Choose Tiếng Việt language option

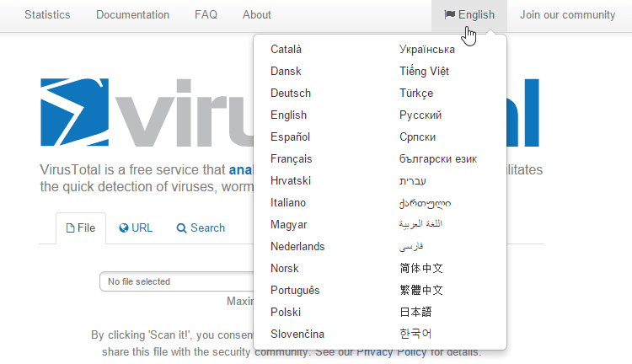tap(425, 72)
